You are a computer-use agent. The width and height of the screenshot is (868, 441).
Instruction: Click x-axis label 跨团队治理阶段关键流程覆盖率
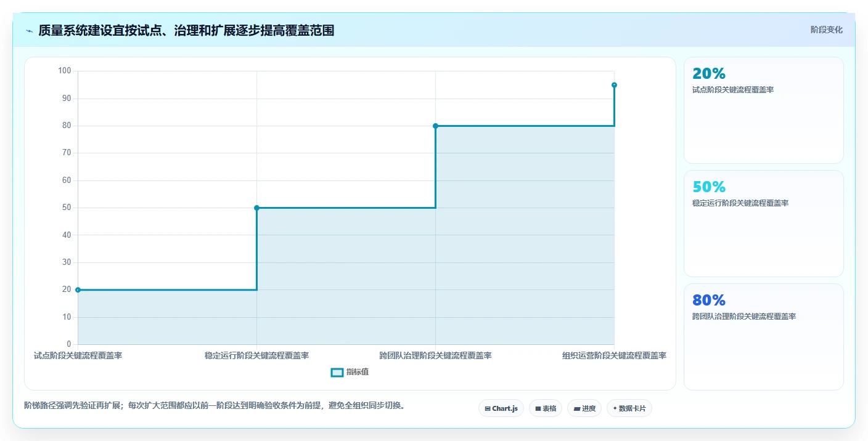(435, 355)
